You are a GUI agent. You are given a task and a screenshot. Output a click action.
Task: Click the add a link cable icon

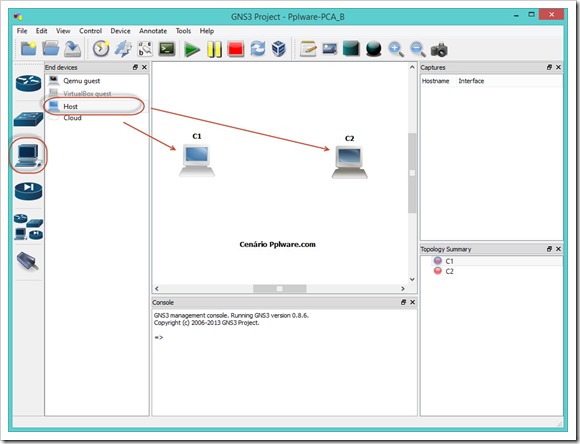coord(28,261)
